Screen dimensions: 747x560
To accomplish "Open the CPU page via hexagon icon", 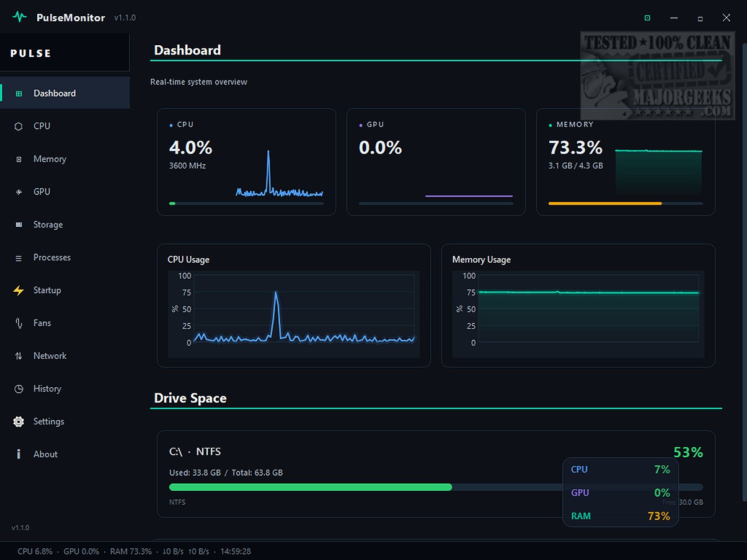I will point(19,126).
